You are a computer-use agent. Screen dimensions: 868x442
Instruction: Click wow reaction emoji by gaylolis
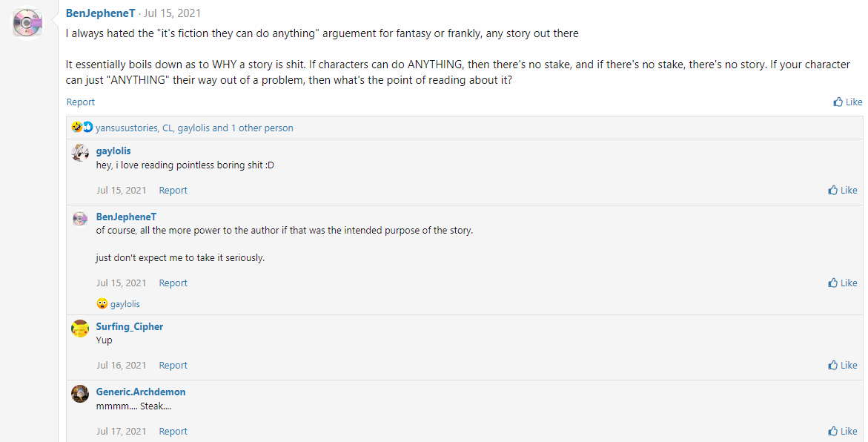[102, 303]
